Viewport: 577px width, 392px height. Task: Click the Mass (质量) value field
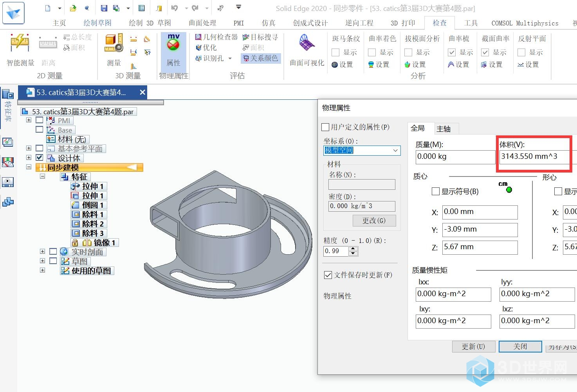(x=455, y=157)
